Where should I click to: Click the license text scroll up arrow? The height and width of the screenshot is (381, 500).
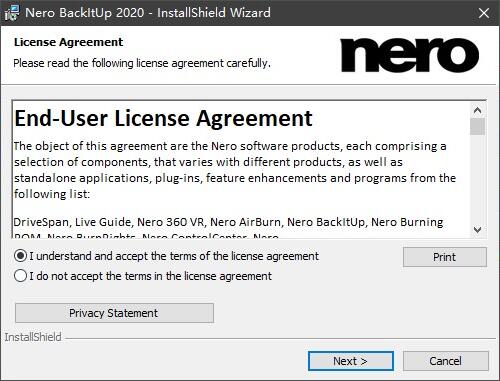[477, 110]
